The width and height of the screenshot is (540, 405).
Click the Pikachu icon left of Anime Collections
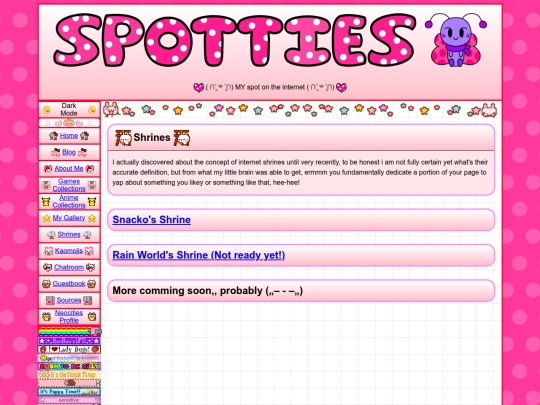[46, 201]
